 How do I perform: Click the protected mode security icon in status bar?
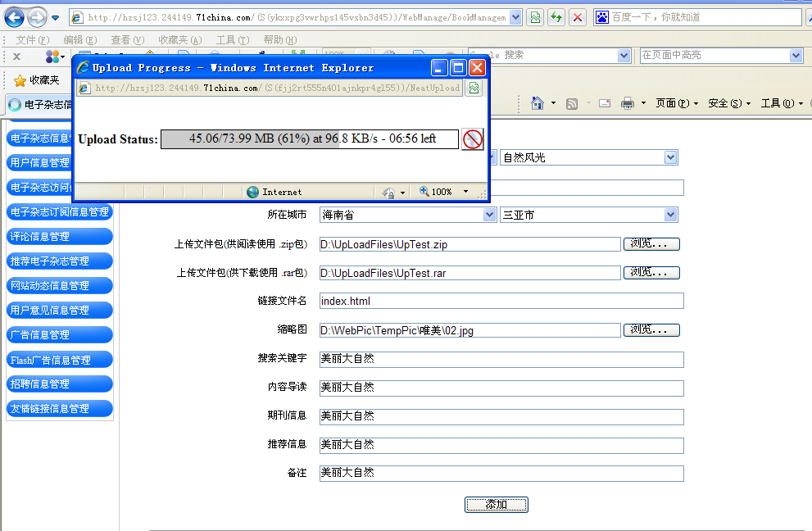(x=388, y=193)
